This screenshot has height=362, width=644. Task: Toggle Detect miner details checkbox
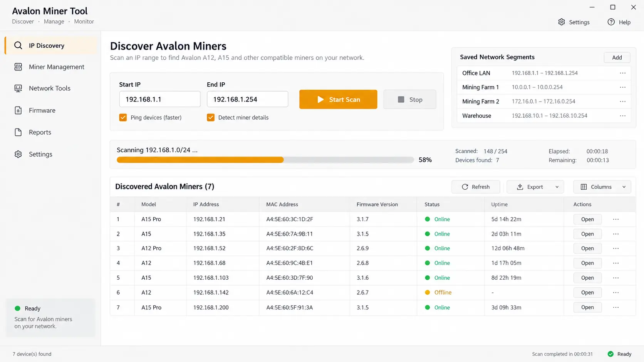tap(211, 118)
